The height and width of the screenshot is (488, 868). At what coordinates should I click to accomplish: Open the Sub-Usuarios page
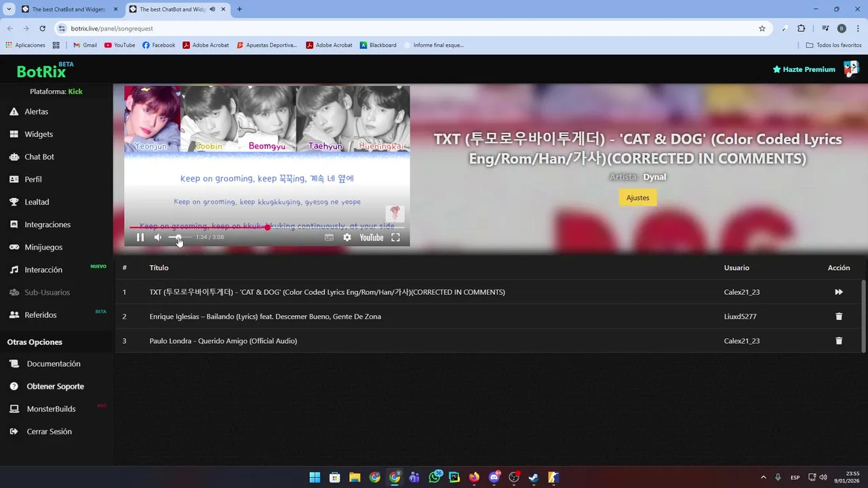click(x=47, y=292)
